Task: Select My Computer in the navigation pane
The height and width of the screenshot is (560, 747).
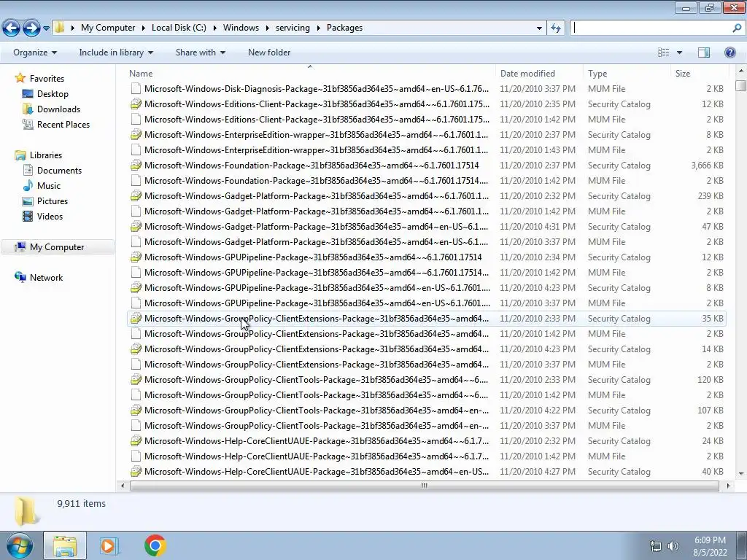Action: pyautogui.click(x=57, y=247)
